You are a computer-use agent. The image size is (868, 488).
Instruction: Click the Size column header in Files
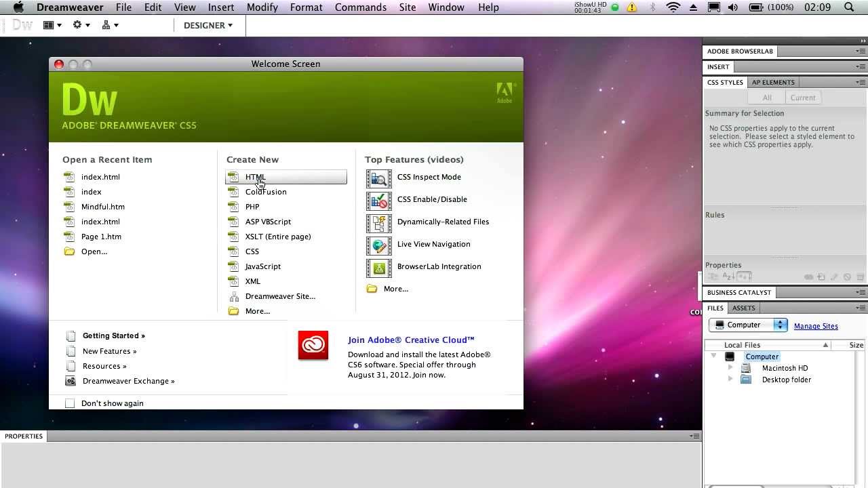coord(856,345)
